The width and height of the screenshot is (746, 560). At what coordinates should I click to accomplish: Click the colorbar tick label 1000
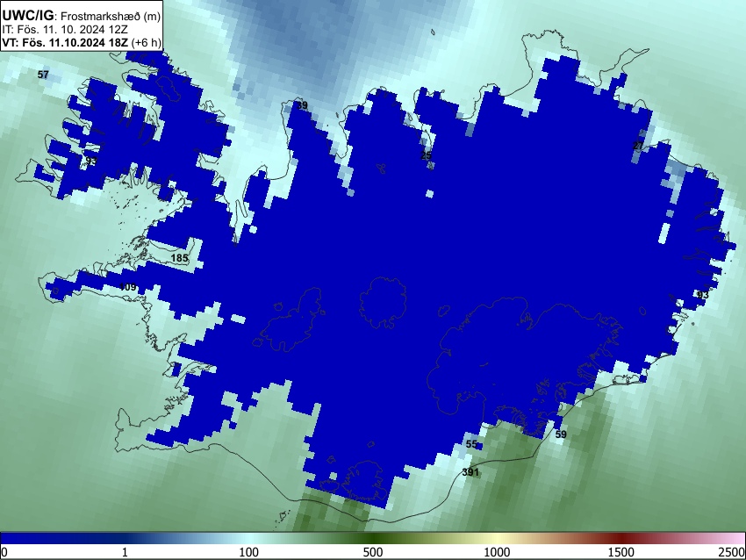click(x=497, y=552)
